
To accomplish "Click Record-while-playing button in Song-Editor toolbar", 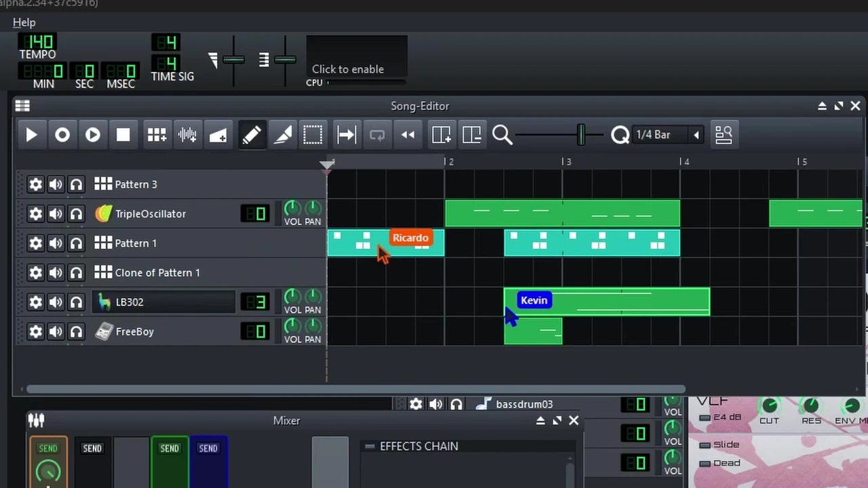I will pyautogui.click(x=92, y=135).
